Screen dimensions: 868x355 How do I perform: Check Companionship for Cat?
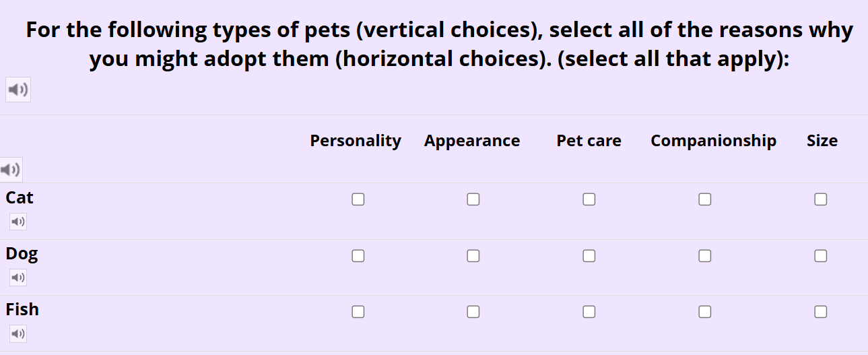click(x=705, y=199)
